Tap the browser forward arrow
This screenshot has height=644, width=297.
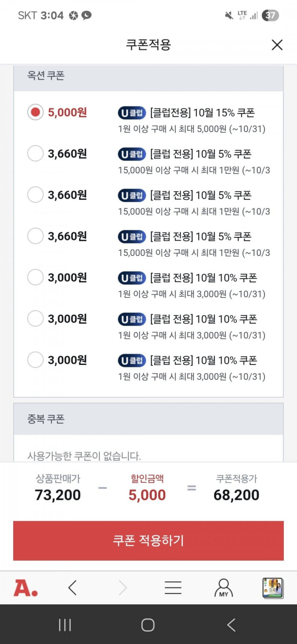click(123, 587)
